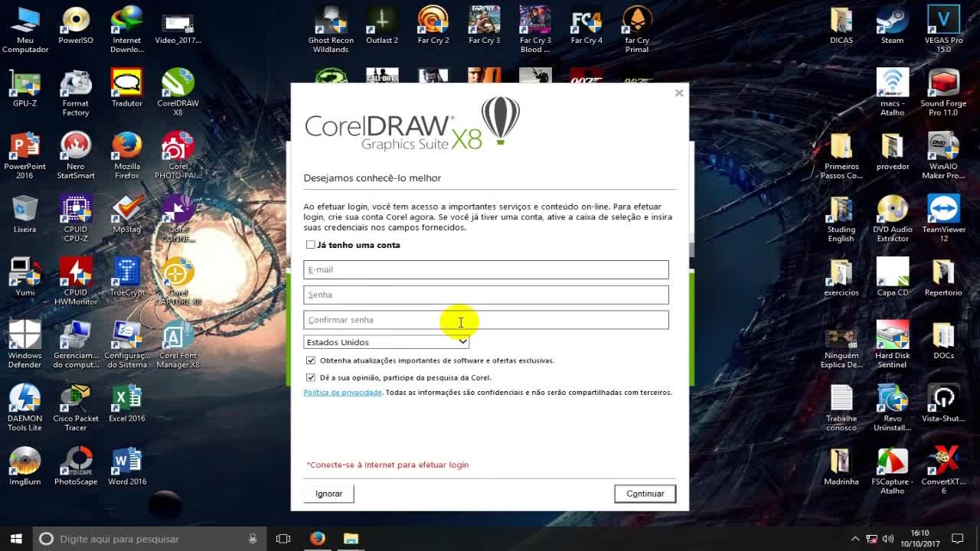Open Internet Download Manager icon
Image resolution: width=980 pixels, height=551 pixels.
pyautogui.click(x=127, y=31)
